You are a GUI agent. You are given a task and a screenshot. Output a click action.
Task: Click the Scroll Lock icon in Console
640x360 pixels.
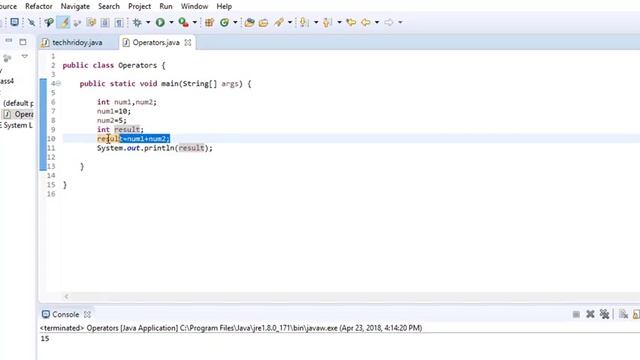636,314
